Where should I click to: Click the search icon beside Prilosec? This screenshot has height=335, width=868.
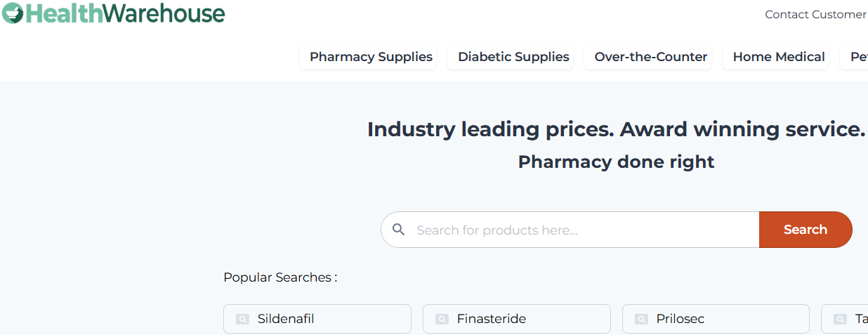tap(641, 319)
